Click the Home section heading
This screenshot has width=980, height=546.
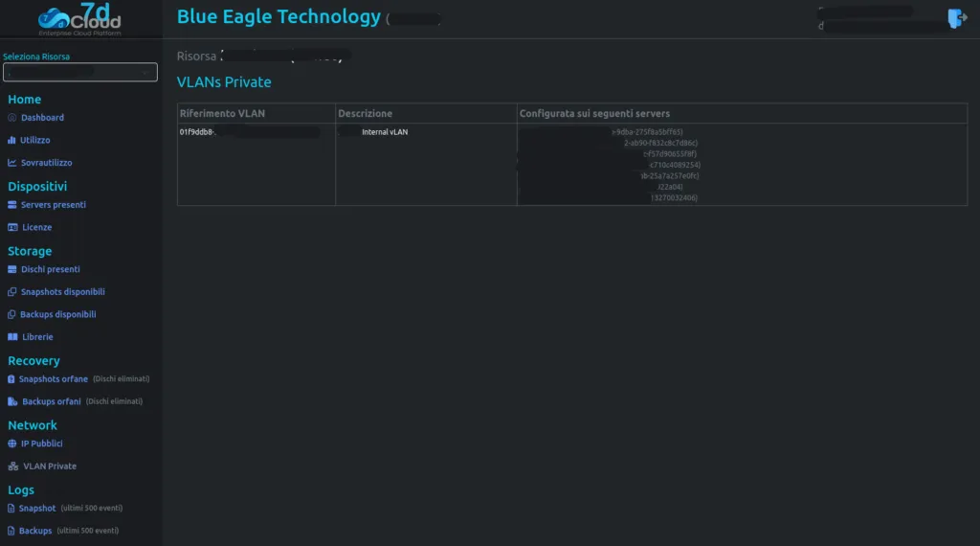click(24, 100)
